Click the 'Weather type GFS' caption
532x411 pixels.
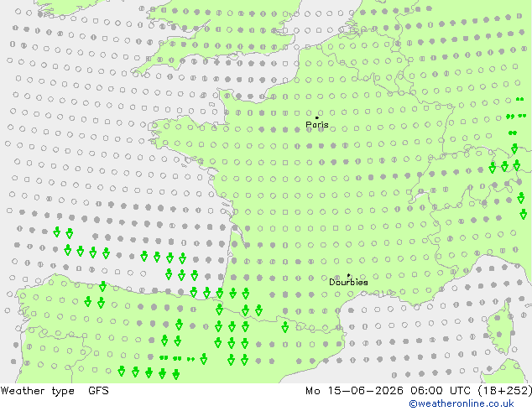(x=55, y=391)
